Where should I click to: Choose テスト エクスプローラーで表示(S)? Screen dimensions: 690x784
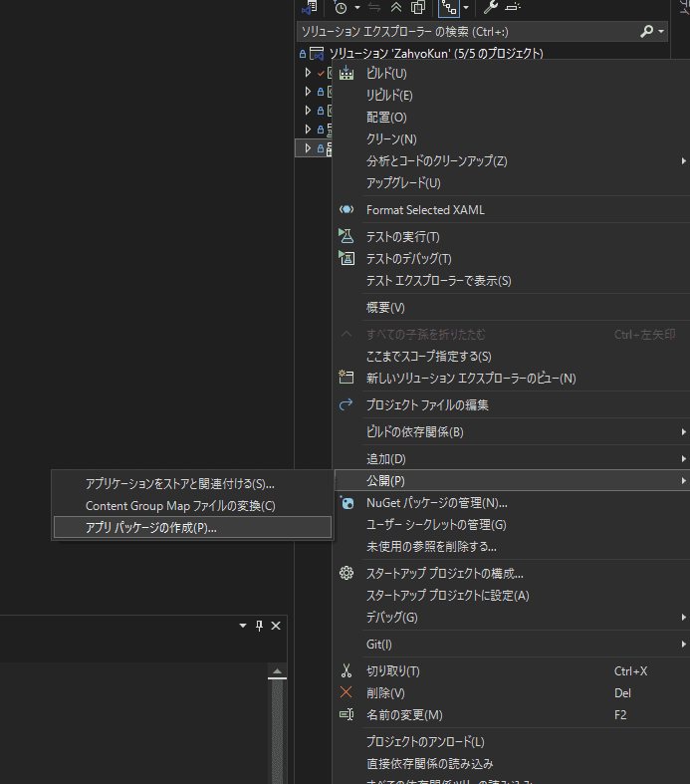512,281
